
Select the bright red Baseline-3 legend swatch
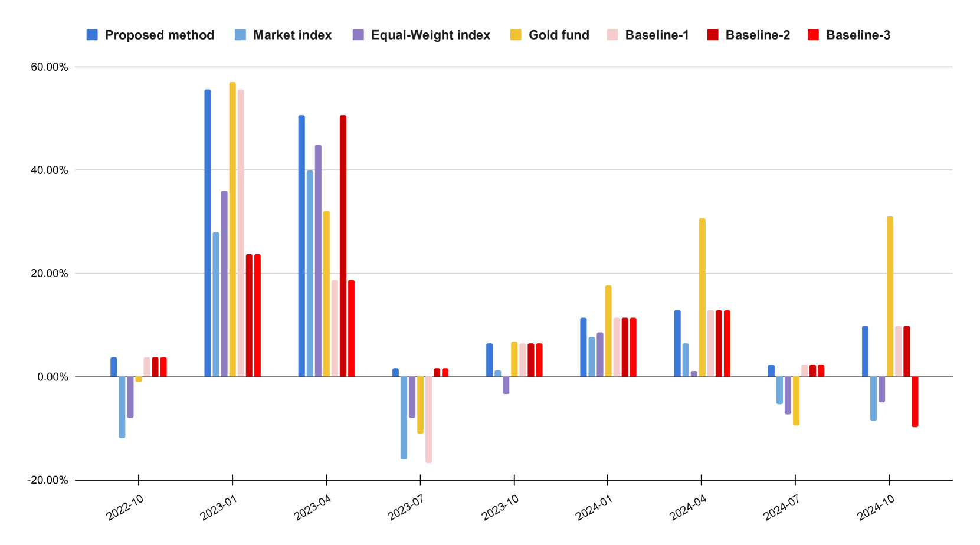coord(813,35)
